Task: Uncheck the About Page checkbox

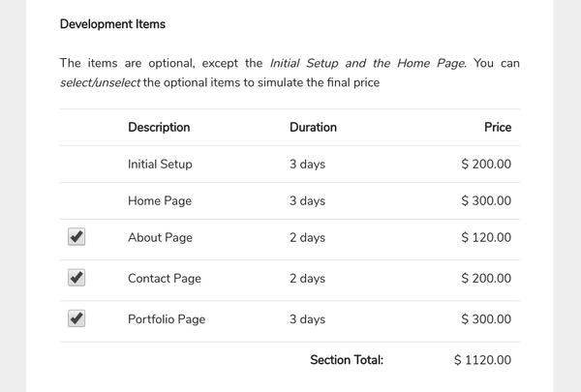Action: point(76,237)
